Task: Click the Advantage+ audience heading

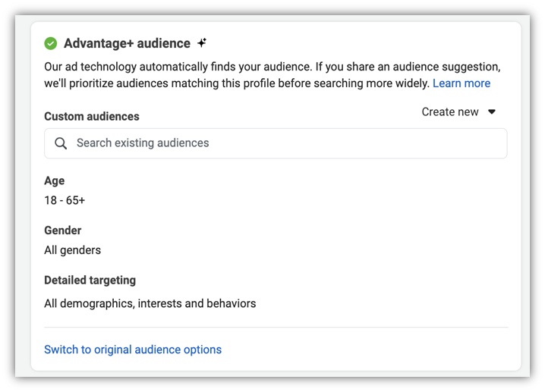Action: (x=127, y=43)
